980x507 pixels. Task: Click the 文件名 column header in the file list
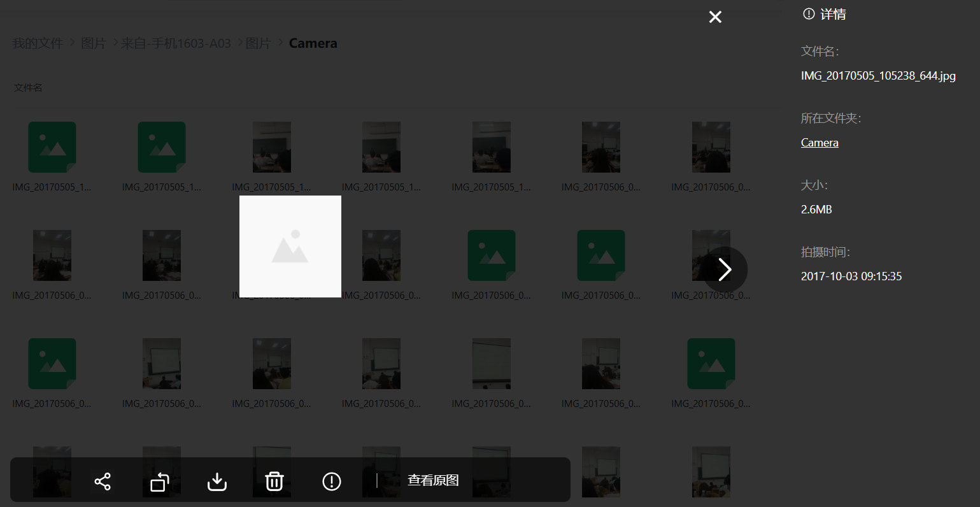tap(28, 88)
